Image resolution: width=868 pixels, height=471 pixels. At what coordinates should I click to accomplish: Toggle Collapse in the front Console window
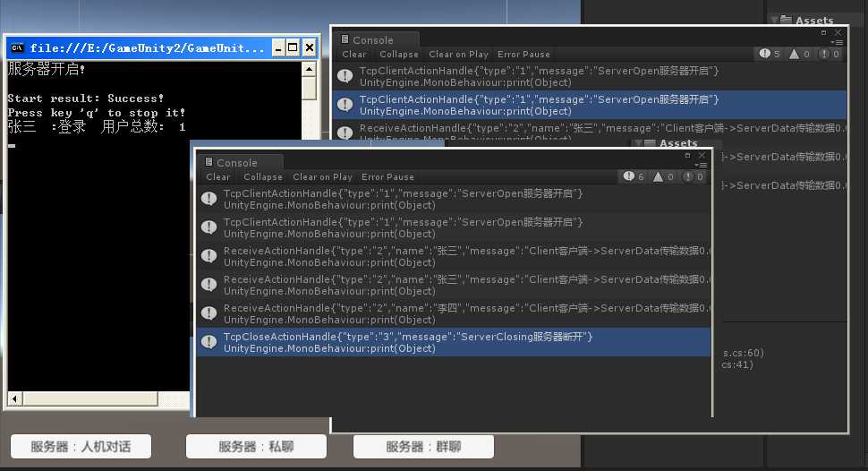tap(263, 176)
